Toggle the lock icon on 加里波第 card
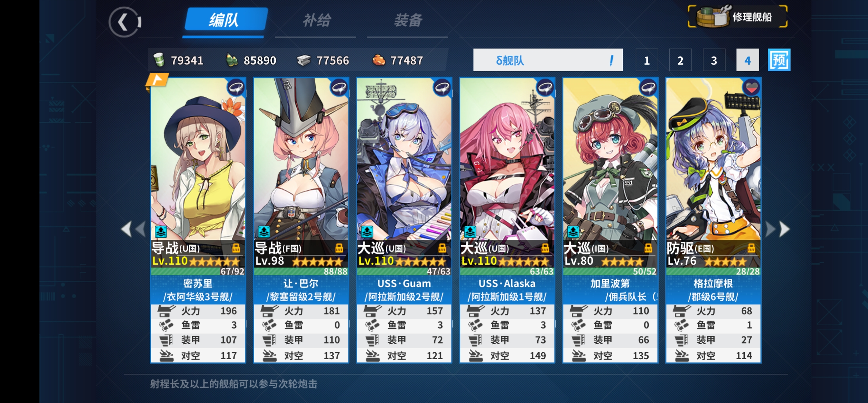This screenshot has height=403, width=868. pyautogui.click(x=648, y=248)
